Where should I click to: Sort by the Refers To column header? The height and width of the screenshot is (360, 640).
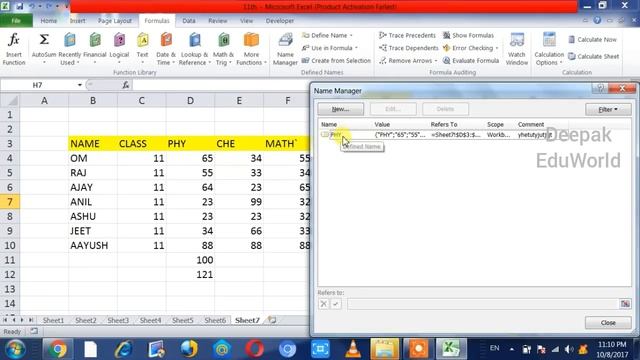tap(444, 124)
